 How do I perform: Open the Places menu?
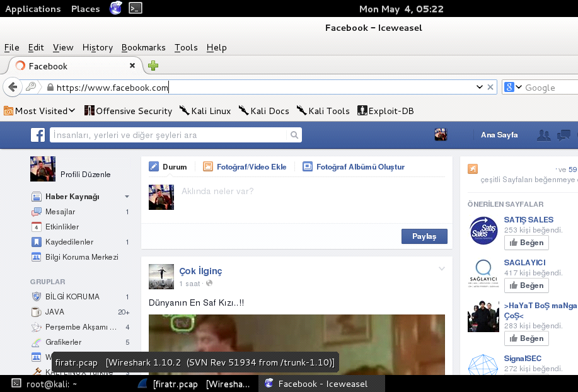coord(86,9)
